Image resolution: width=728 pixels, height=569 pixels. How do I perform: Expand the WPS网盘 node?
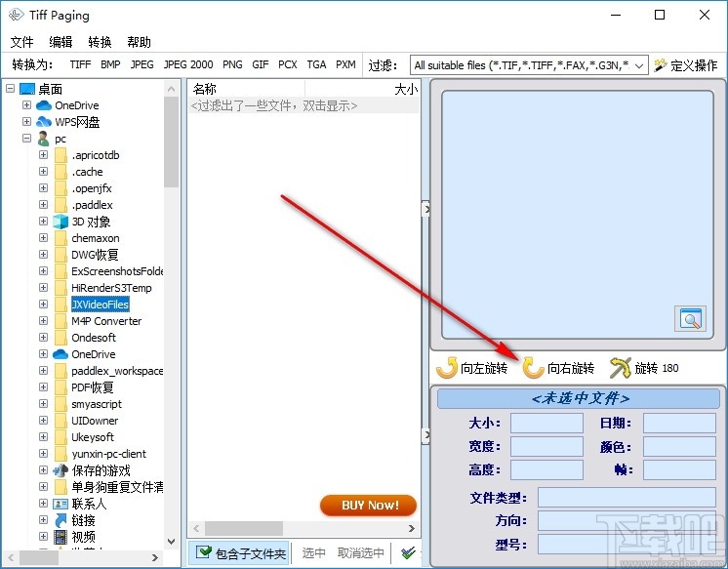point(27,122)
